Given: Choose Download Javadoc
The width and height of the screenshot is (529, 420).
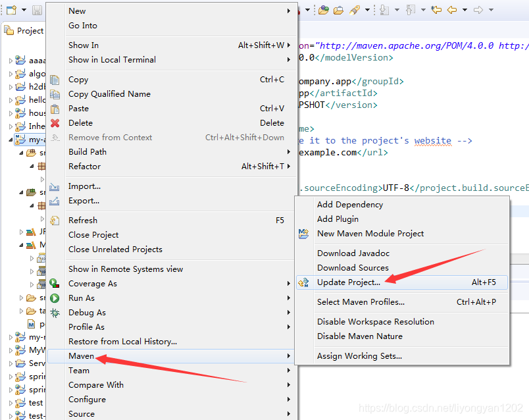Looking at the screenshot, I should pyautogui.click(x=402, y=253).
